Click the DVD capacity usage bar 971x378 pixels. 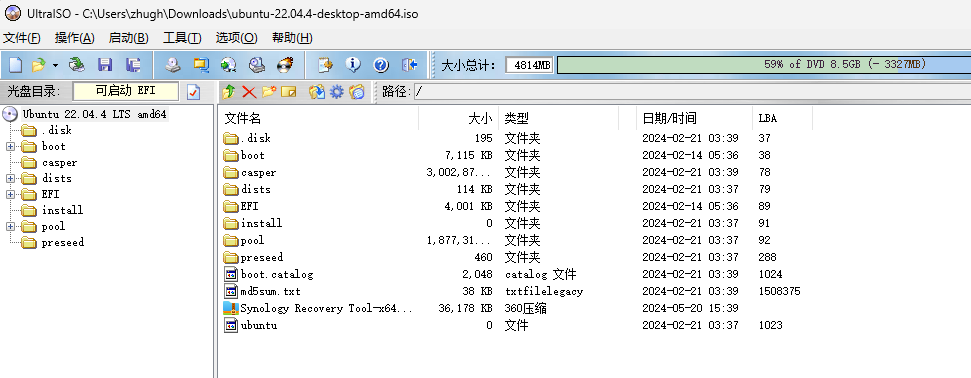point(764,64)
